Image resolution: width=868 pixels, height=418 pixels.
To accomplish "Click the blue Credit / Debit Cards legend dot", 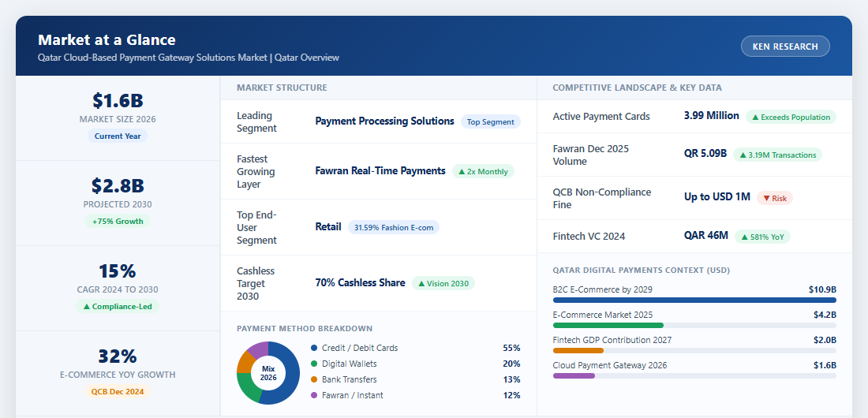I will (314, 349).
